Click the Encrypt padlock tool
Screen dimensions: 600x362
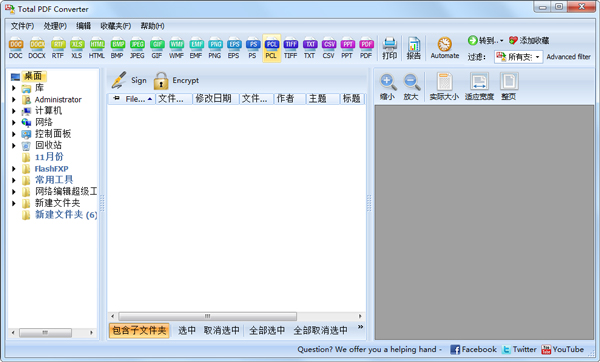click(176, 80)
